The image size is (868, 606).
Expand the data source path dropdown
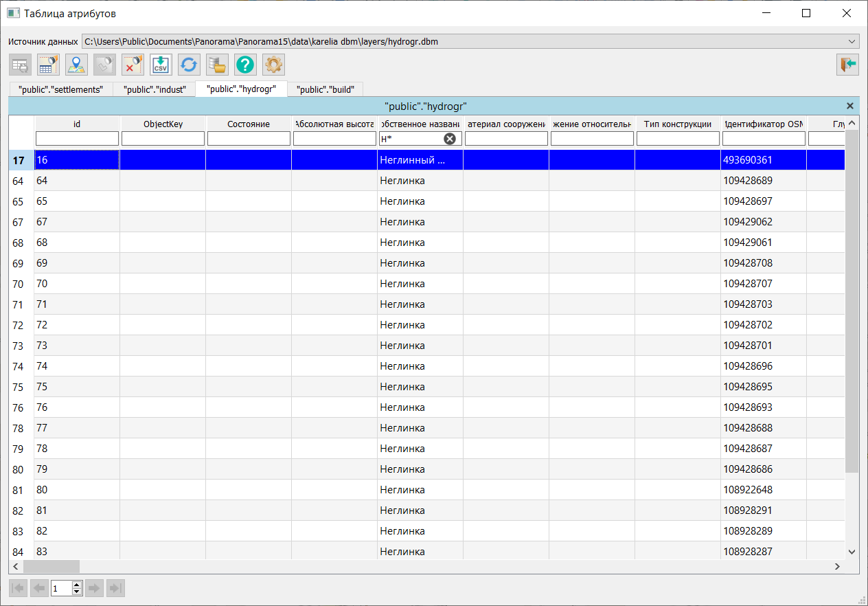tap(852, 41)
